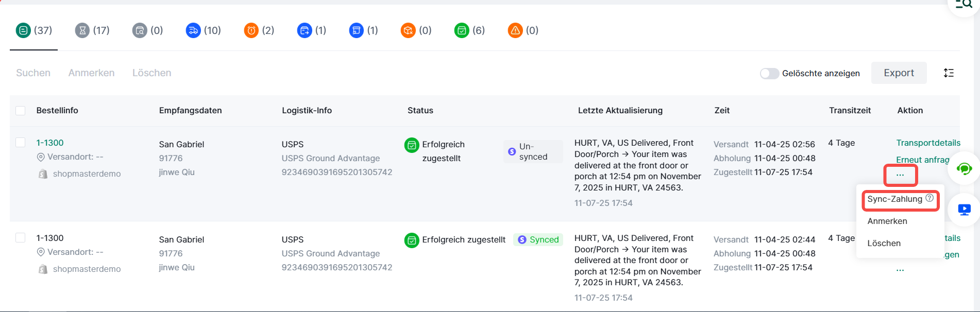
Task: Expand the second row's three-dot menu
Action: point(900,270)
